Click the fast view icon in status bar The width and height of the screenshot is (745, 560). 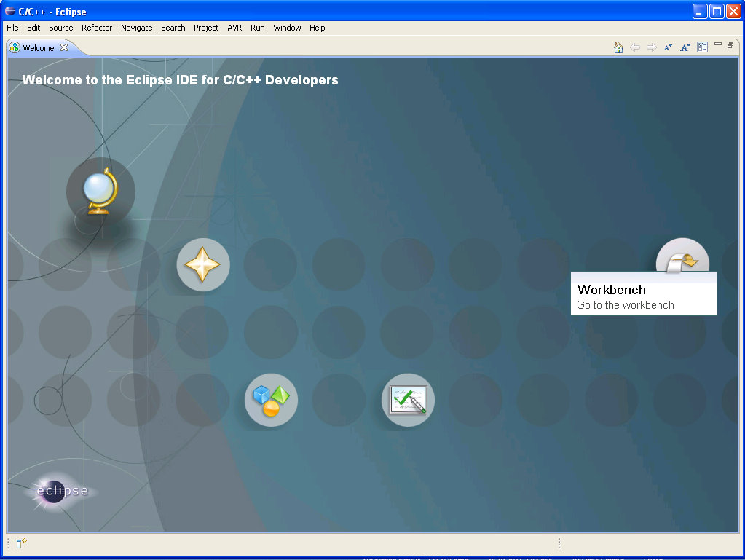[21, 543]
